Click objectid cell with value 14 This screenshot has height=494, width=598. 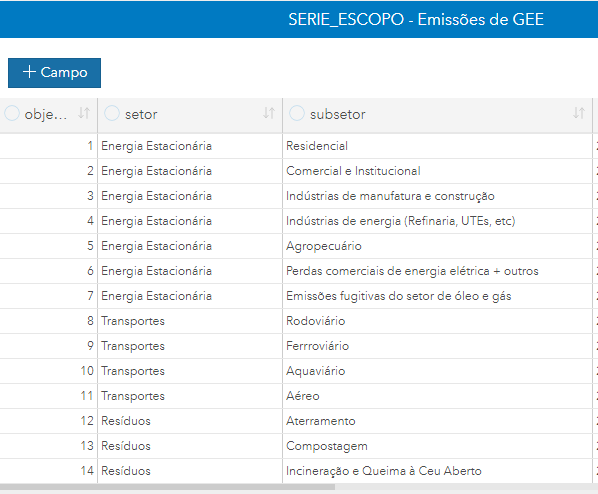tap(48, 471)
